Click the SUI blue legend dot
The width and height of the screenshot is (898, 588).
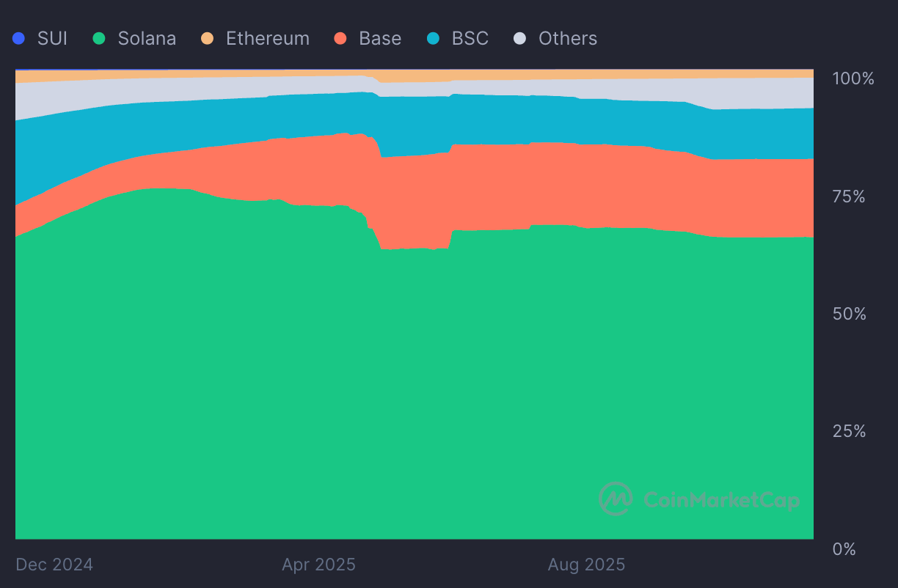pyautogui.click(x=19, y=39)
